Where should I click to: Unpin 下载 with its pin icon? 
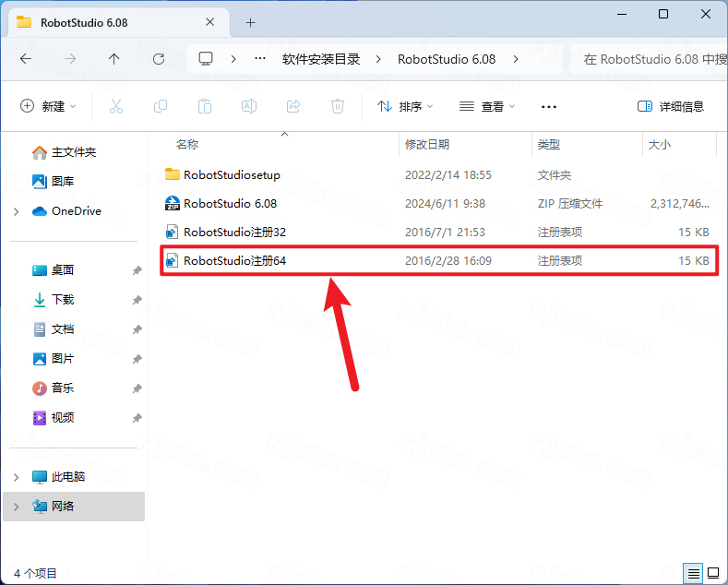(137, 300)
